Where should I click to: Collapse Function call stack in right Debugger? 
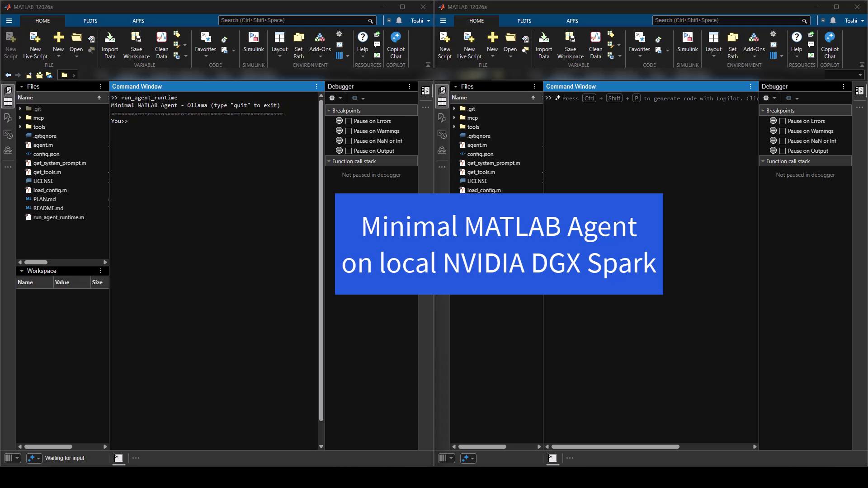click(x=763, y=161)
